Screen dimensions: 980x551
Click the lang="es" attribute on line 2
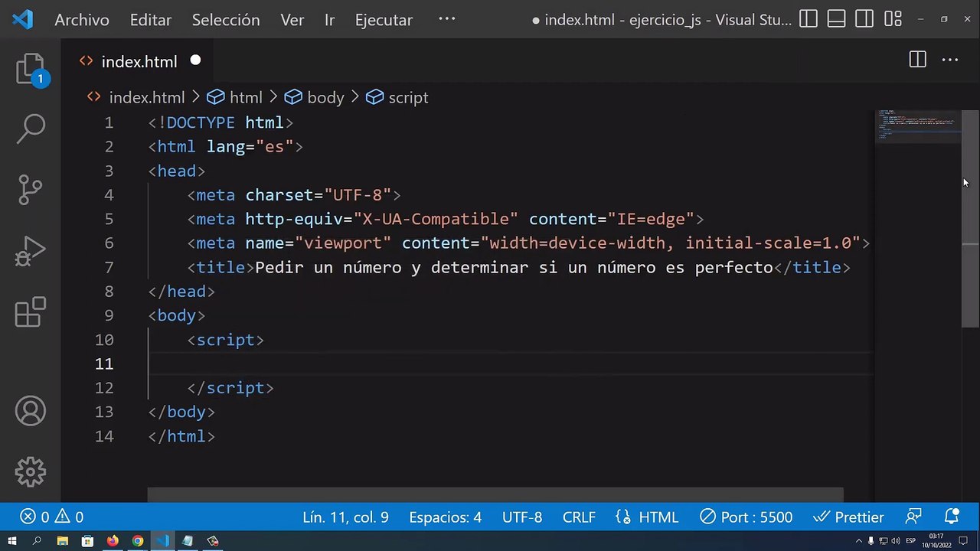point(250,146)
